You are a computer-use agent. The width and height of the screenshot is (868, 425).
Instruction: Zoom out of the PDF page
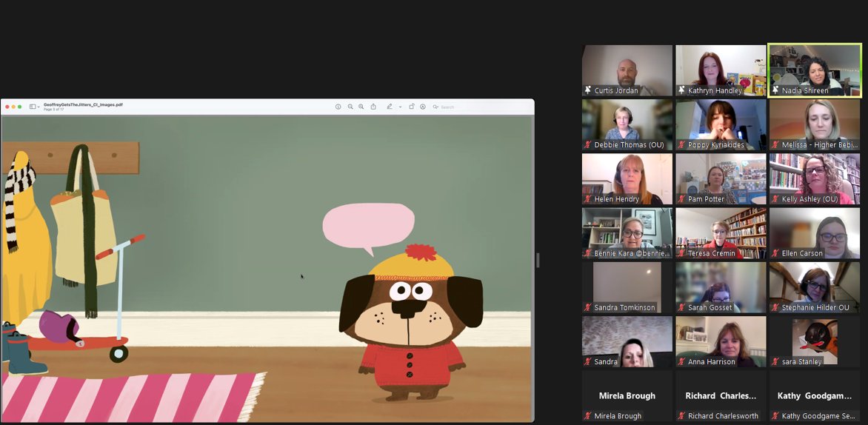point(350,107)
